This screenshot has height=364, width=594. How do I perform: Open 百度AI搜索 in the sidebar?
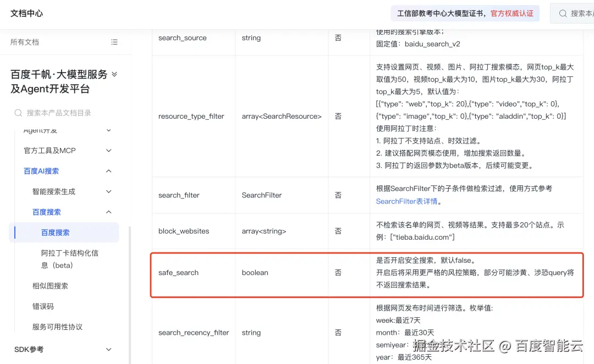click(x=41, y=171)
